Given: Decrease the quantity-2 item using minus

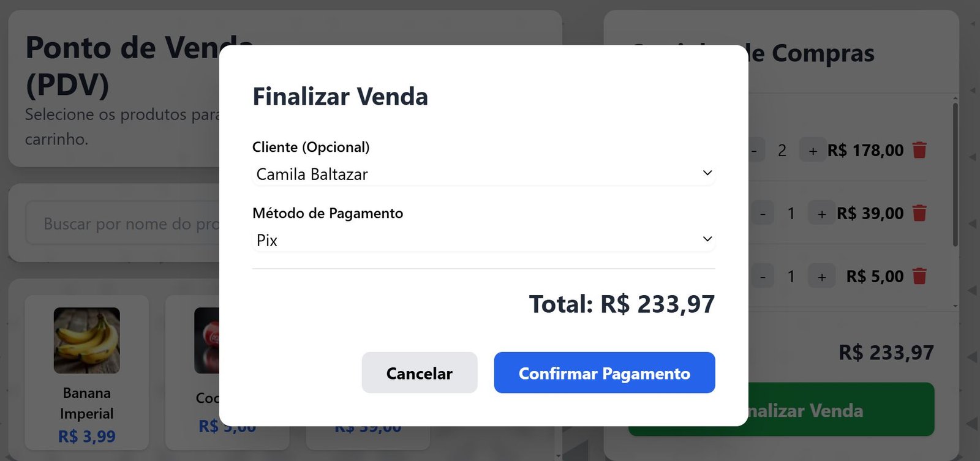Looking at the screenshot, I should tap(756, 149).
